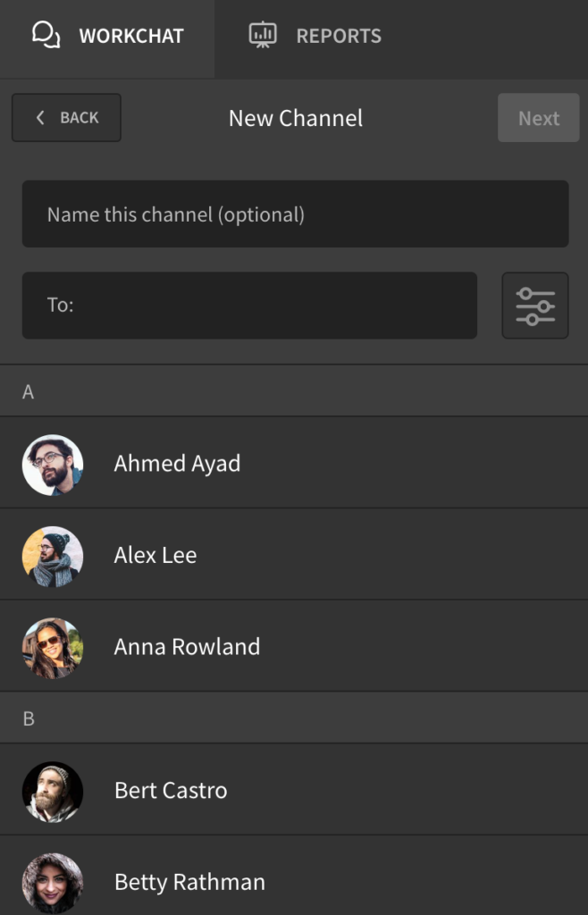
Task: Click the Workchat speech bubble icon
Action: [43, 34]
